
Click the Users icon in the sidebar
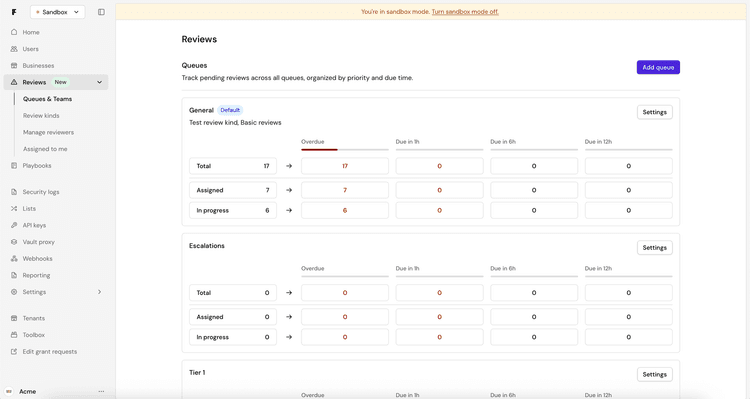pos(14,49)
